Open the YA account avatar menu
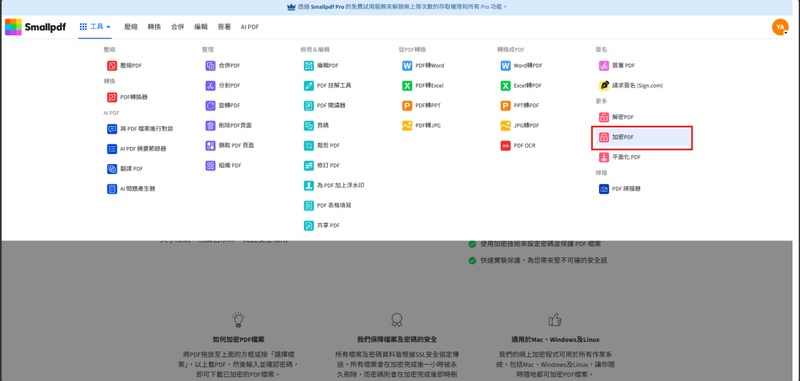Screen dimensions: 800x381 (x=780, y=27)
